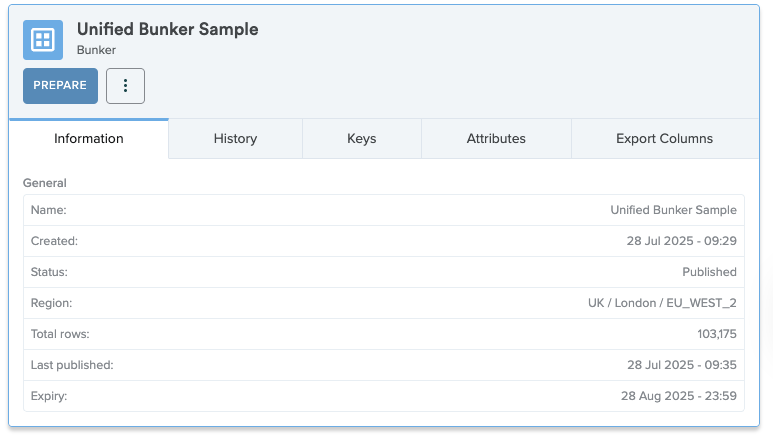This screenshot has width=773, height=445.
Task: Click the region value UK / London / EU_WEST_2
Action: pyautogui.click(x=662, y=303)
